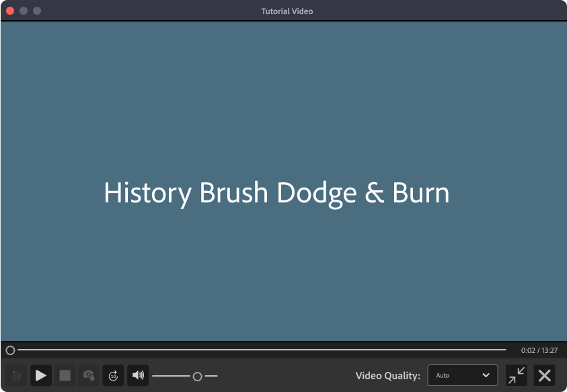Capture a snapshot using the camera icon
This screenshot has width=567, height=392.
(x=89, y=376)
